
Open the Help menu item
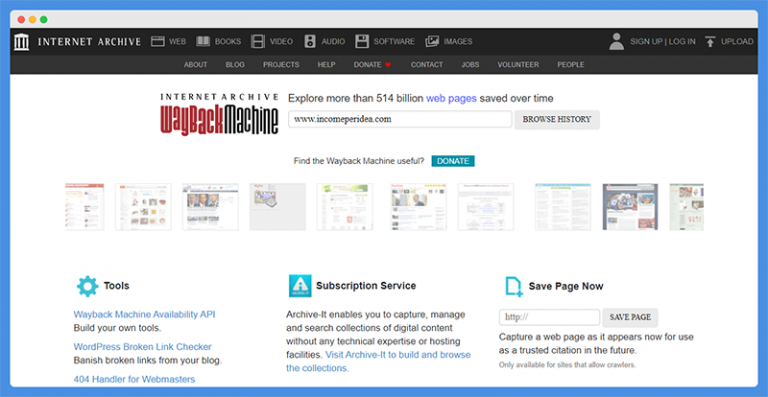(326, 65)
